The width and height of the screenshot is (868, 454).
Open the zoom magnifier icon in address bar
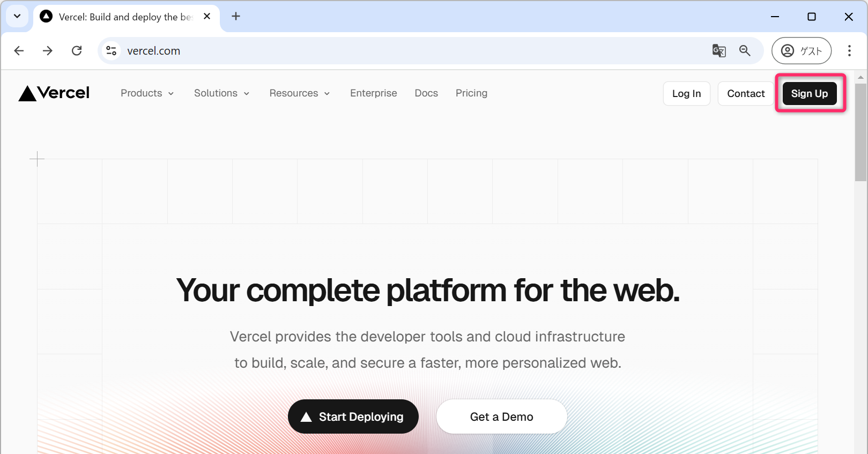pos(745,51)
